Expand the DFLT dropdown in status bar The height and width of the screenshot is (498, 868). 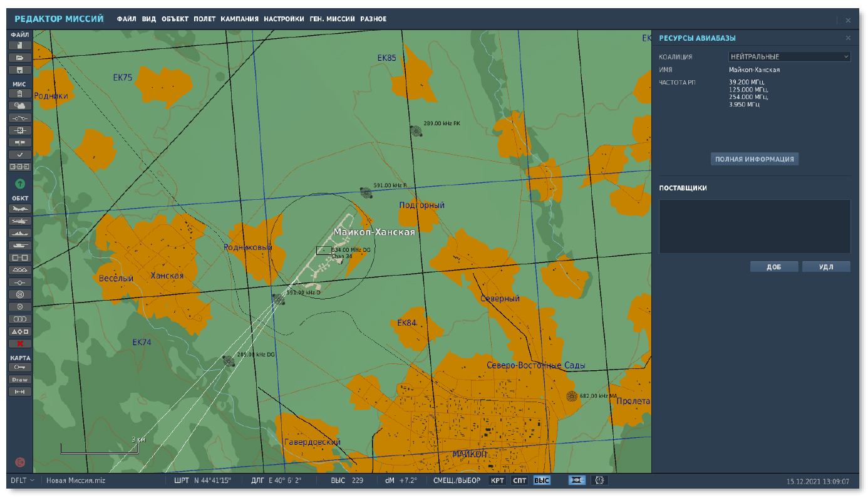point(23,480)
